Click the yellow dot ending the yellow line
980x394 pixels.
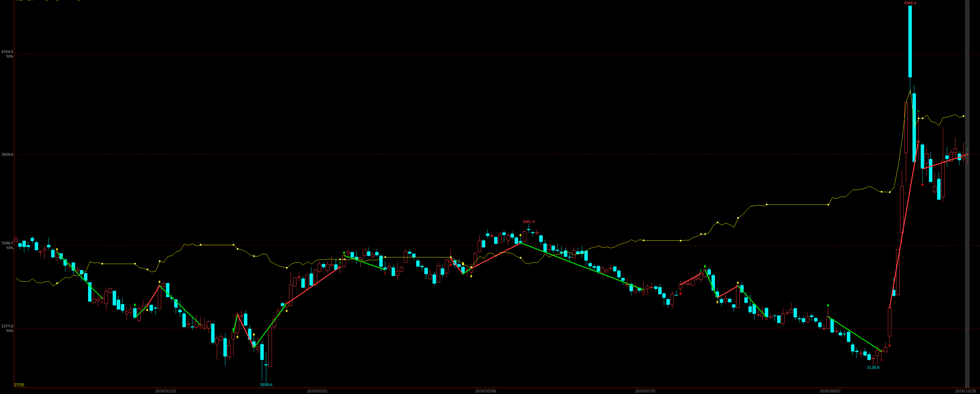(x=964, y=116)
